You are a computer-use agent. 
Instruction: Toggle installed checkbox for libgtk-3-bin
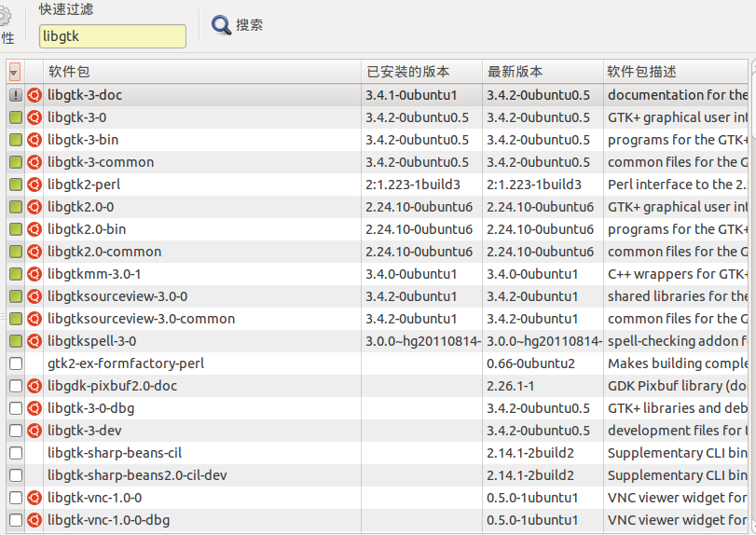click(16, 140)
